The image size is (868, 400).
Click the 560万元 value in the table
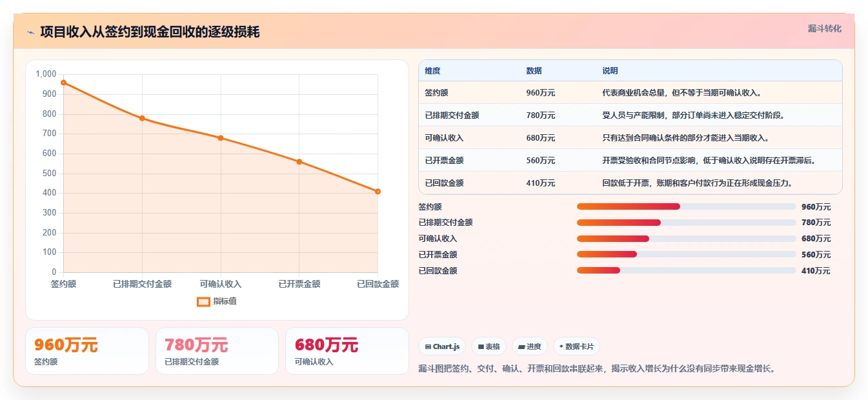[541, 161]
